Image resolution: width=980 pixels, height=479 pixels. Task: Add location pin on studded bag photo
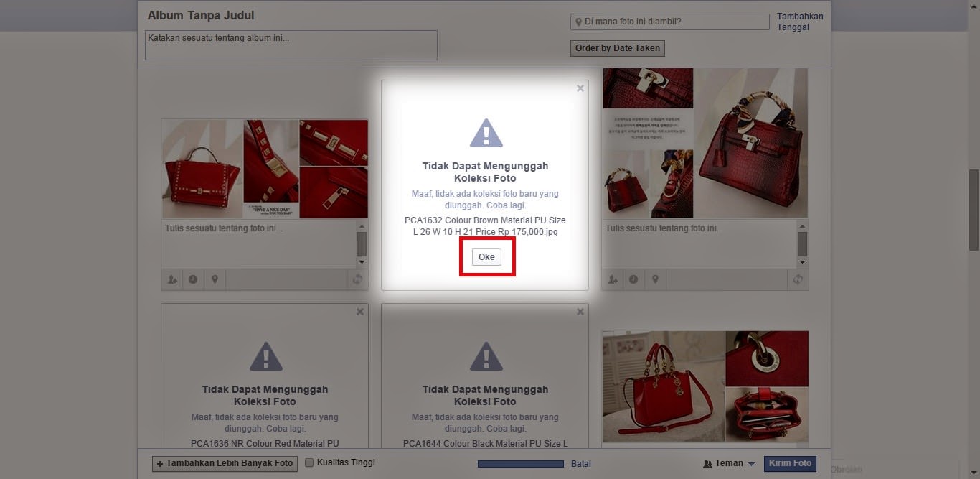(x=215, y=280)
